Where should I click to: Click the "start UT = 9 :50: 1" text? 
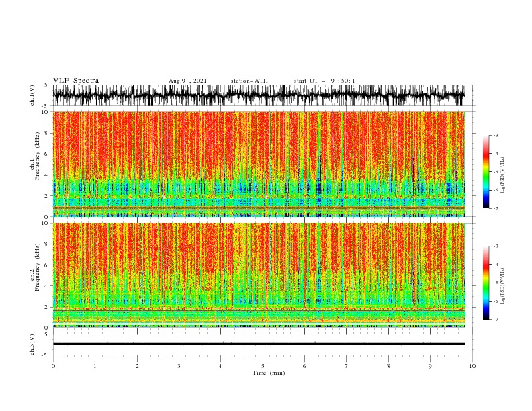[x=324, y=81]
